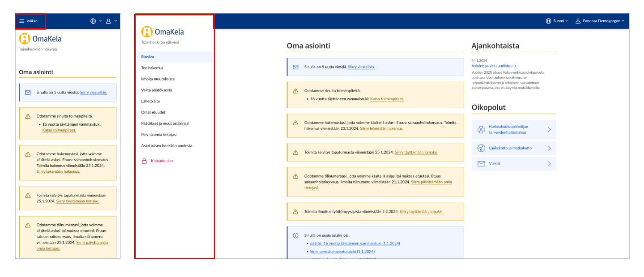Click the arrow after Asiointipalvelu uudistuu
Viewport: 644px width, 277px height.
pyautogui.click(x=515, y=66)
